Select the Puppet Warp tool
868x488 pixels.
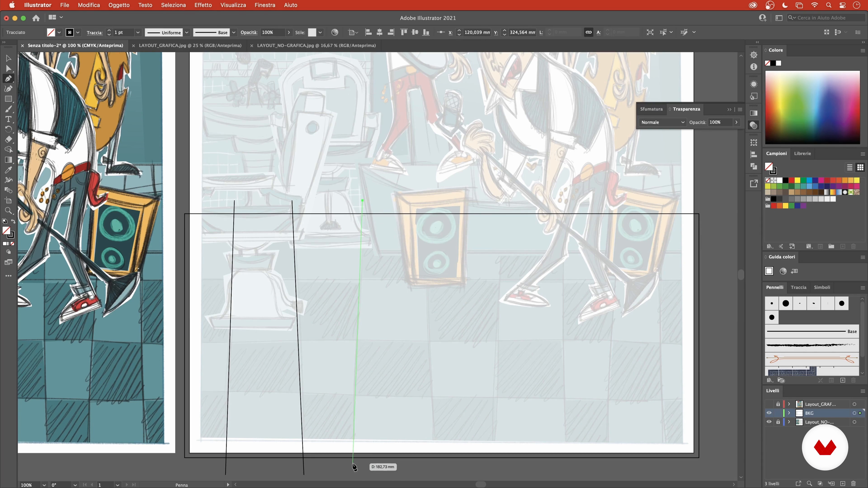click(x=8, y=180)
